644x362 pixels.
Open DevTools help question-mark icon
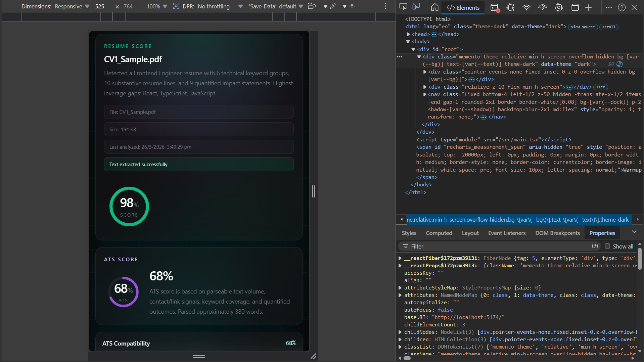pos(622,7)
